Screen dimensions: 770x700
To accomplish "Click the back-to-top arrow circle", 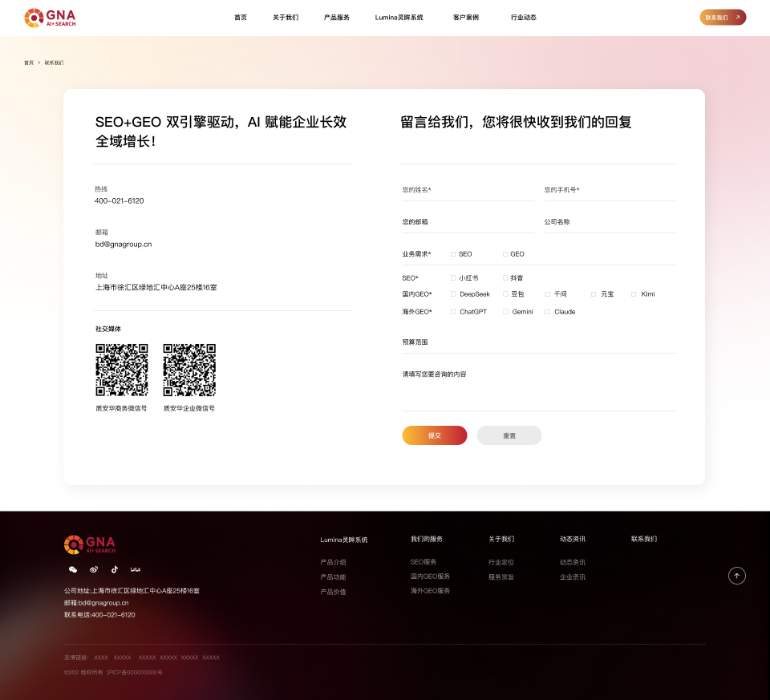I will [736, 576].
